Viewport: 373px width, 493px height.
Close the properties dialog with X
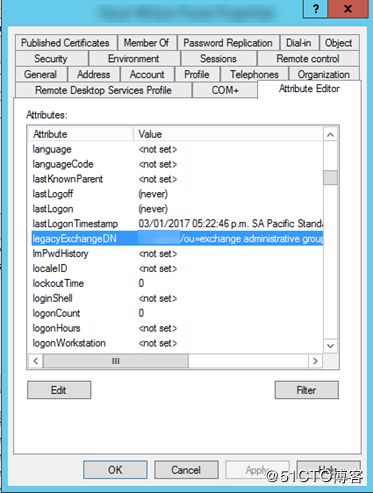[348, 9]
